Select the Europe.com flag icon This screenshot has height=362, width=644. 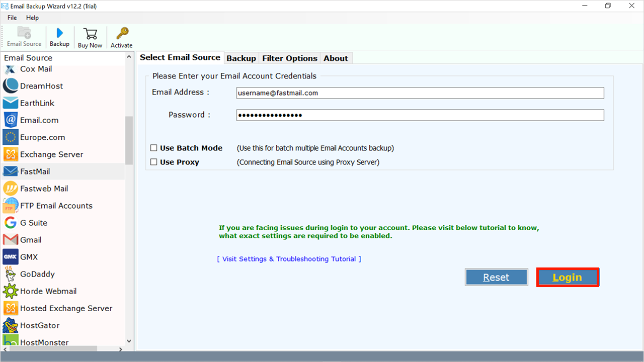[x=10, y=137]
